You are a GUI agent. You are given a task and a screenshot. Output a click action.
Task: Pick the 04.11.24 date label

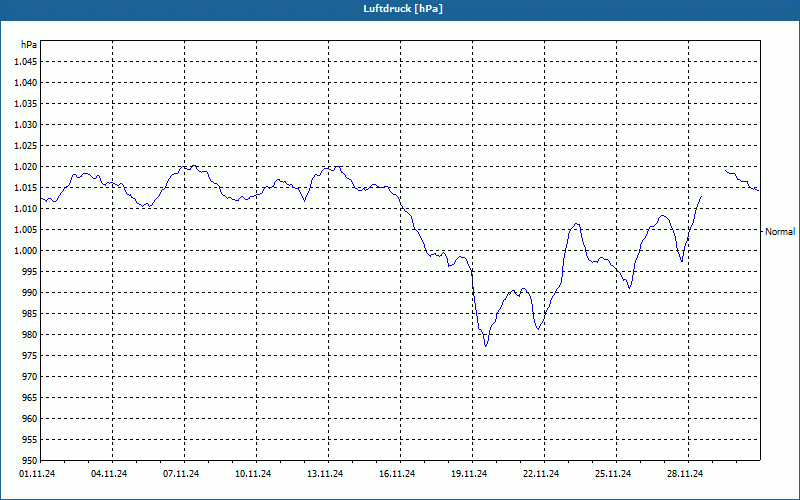pos(109,473)
